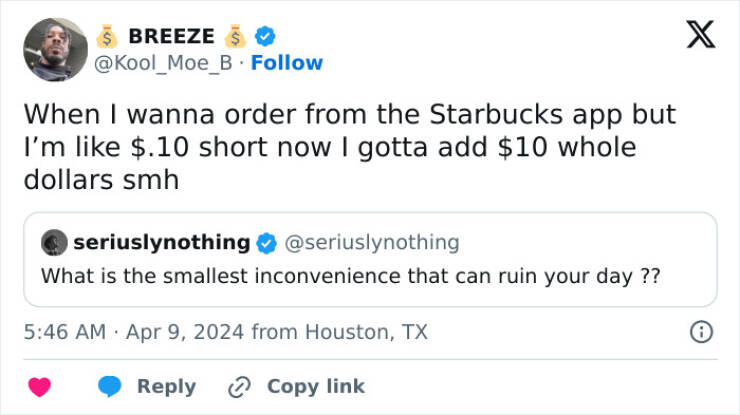Open the gray @seriuslynothing handle

point(372,242)
